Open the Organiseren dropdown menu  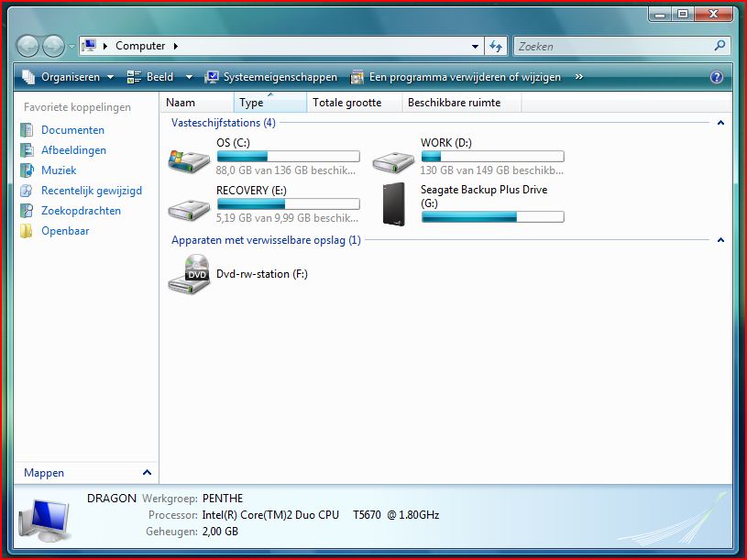coord(69,77)
